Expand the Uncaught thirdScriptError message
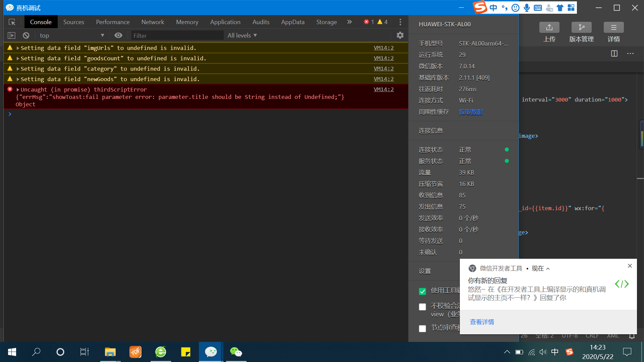This screenshot has height=362, width=644. click(18, 90)
